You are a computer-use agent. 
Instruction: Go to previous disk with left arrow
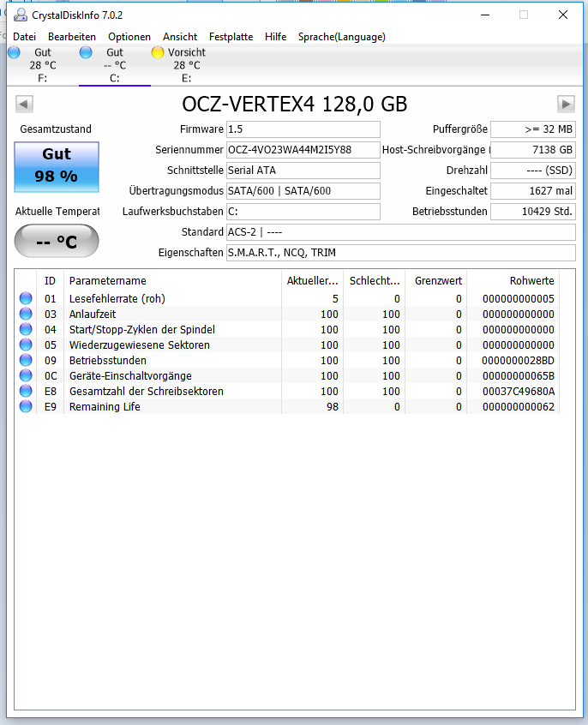(24, 104)
